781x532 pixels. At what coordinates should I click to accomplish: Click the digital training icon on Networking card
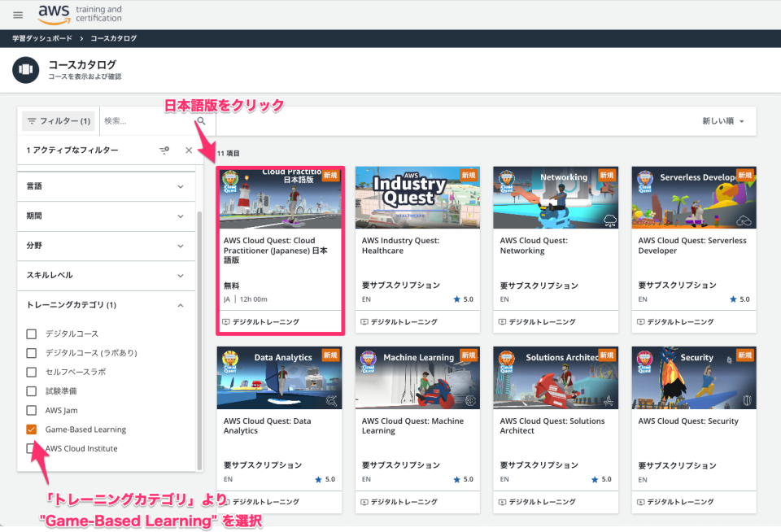[502, 322]
